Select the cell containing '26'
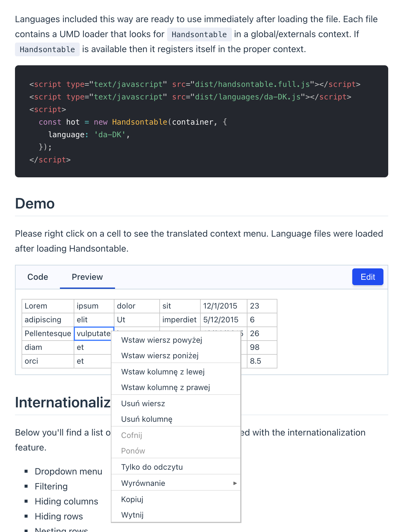Viewport: 402px width, 532px height. click(262, 333)
